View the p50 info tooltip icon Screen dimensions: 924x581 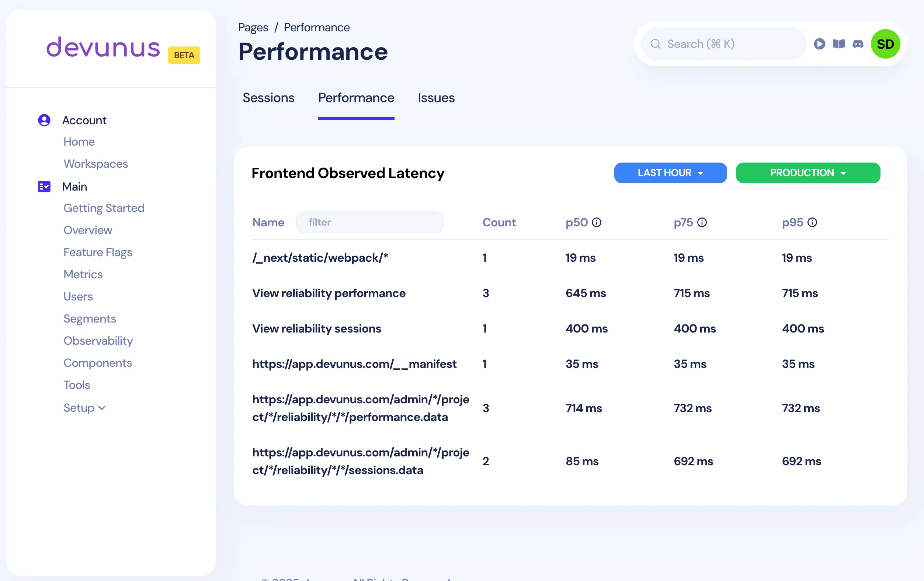point(597,222)
